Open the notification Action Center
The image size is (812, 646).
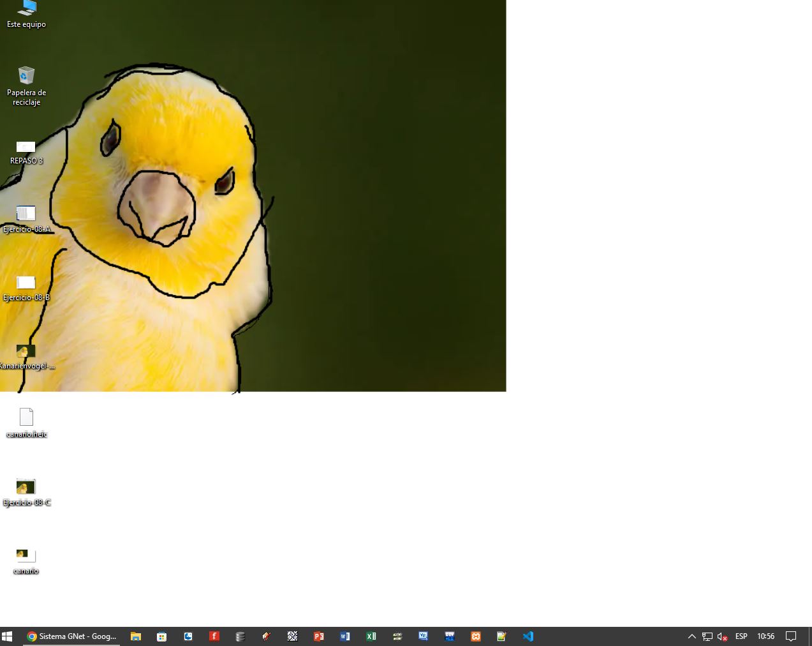pyautogui.click(x=791, y=636)
